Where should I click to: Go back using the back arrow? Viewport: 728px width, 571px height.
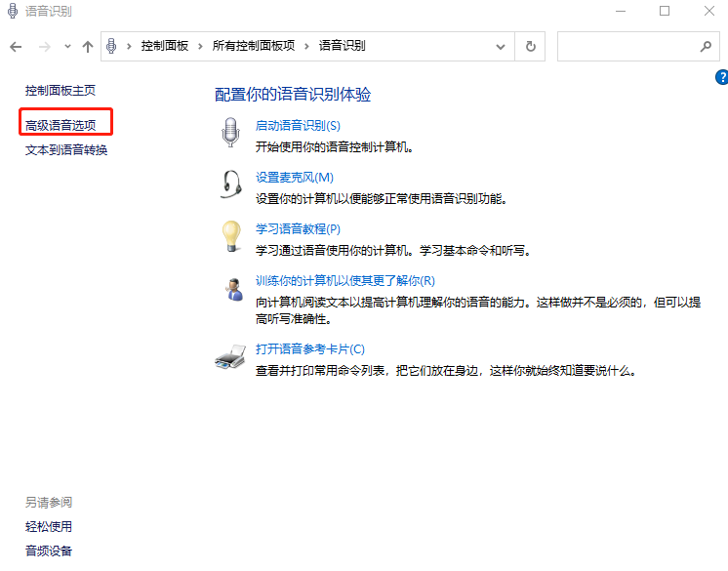point(16,46)
